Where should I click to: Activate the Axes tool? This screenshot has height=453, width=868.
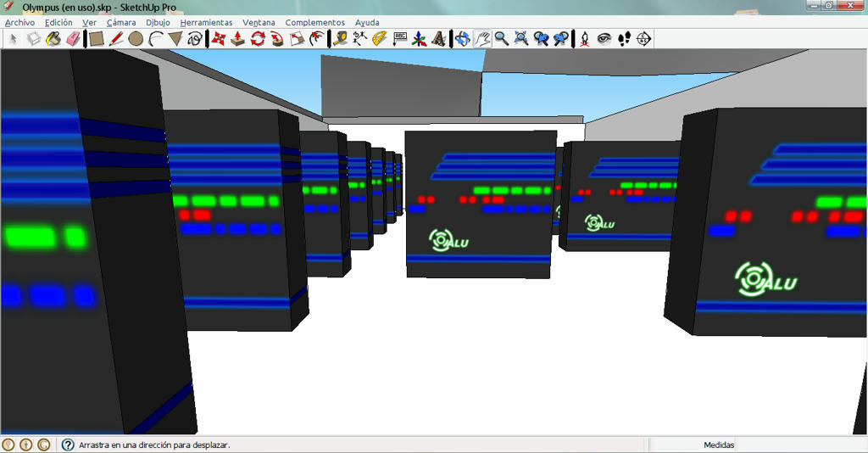tap(419, 39)
